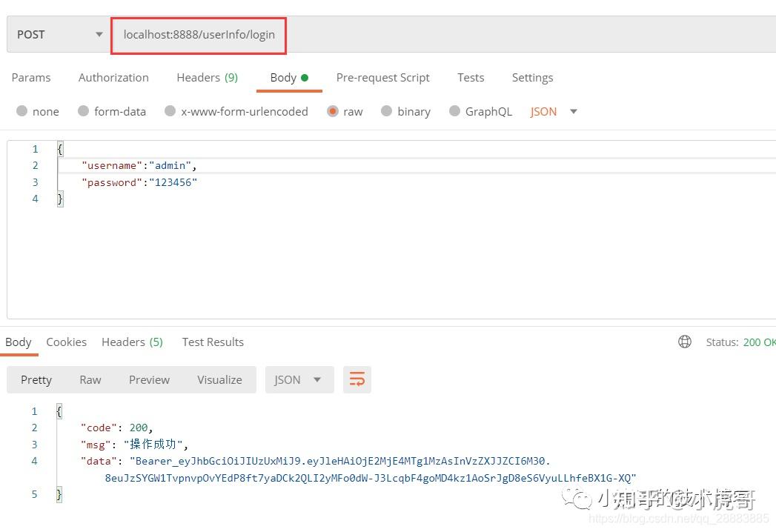
Task: Switch to the Pre-request Script tab
Action: tap(382, 77)
